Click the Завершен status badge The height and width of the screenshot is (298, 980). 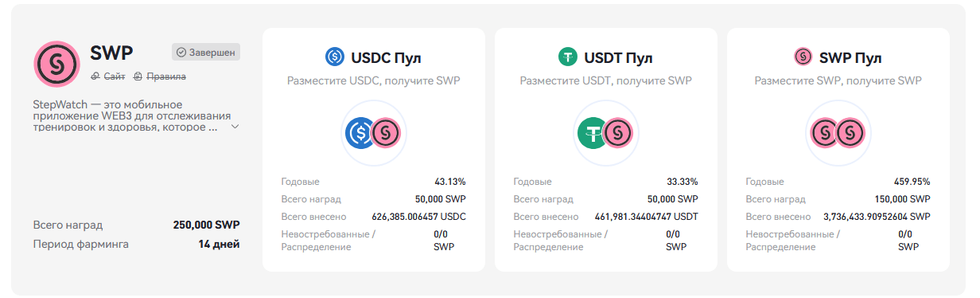pyautogui.click(x=205, y=53)
